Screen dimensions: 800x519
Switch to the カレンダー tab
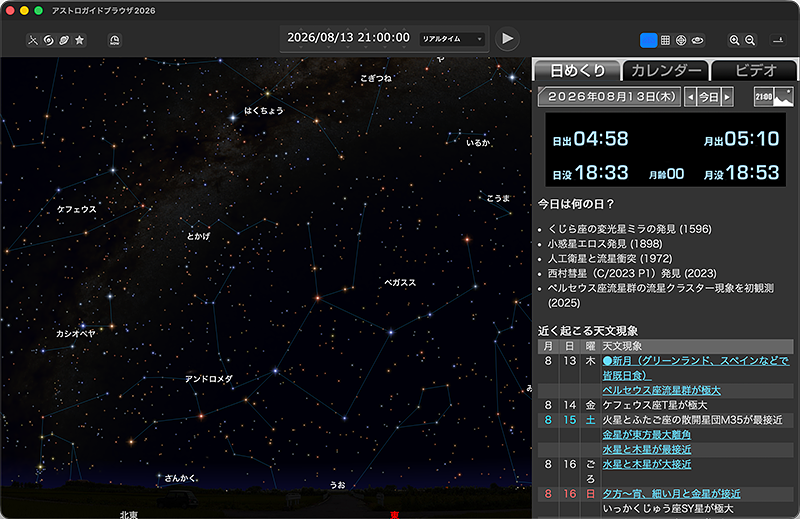(666, 70)
